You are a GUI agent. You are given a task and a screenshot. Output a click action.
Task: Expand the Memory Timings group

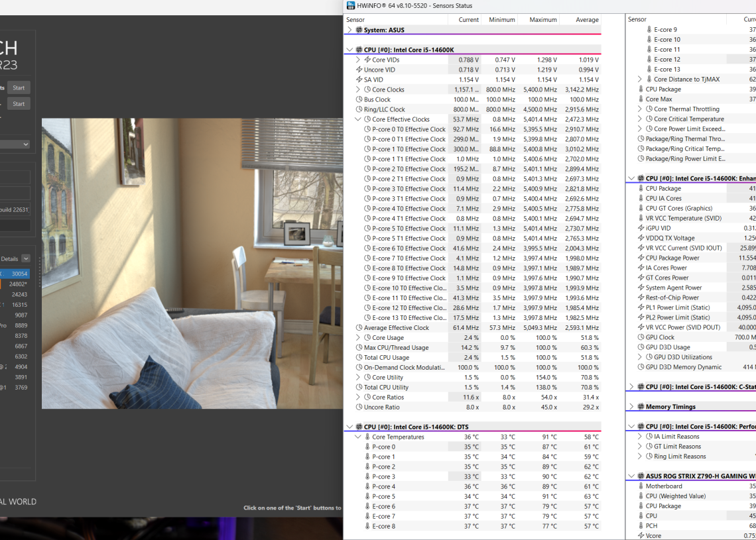click(631, 407)
